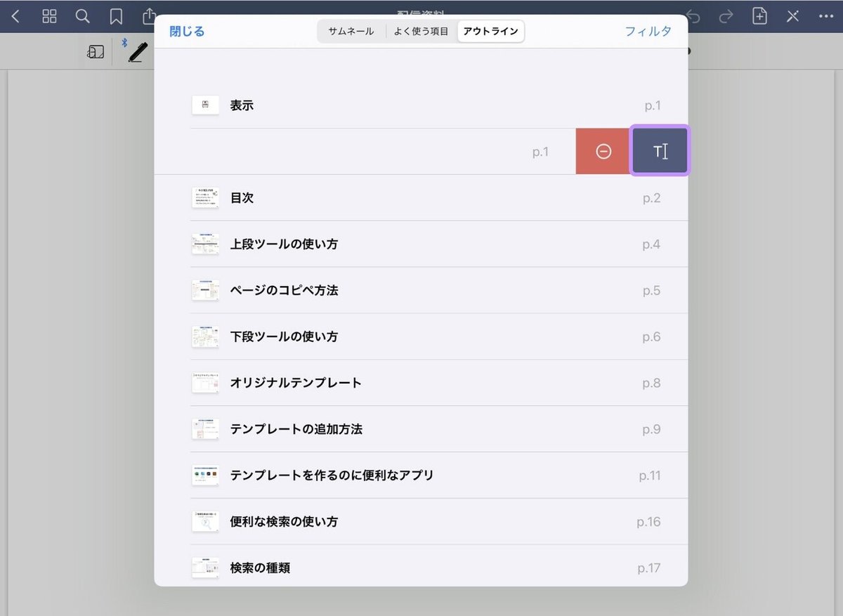Toggle editing mode with the X icon
This screenshot has width=843, height=616.
pyautogui.click(x=793, y=16)
